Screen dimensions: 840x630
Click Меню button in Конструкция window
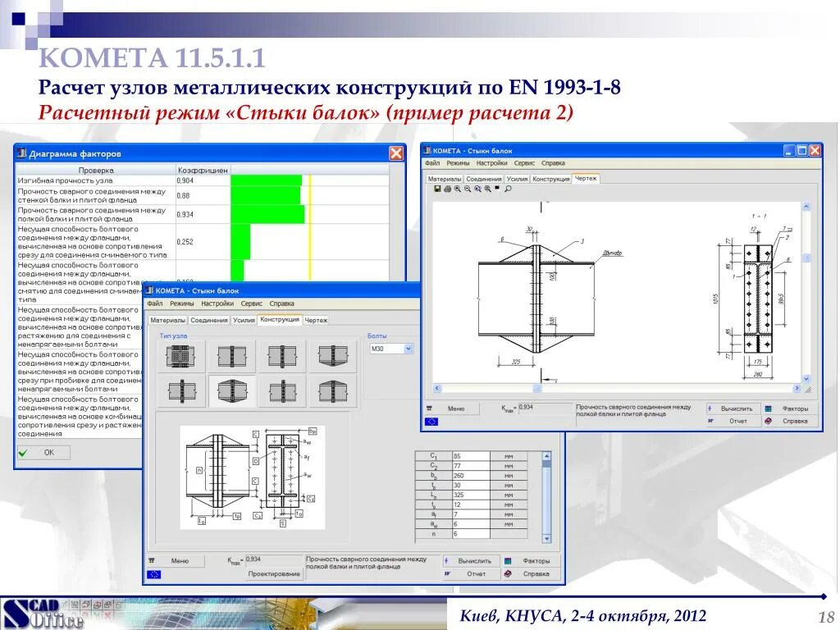[176, 561]
